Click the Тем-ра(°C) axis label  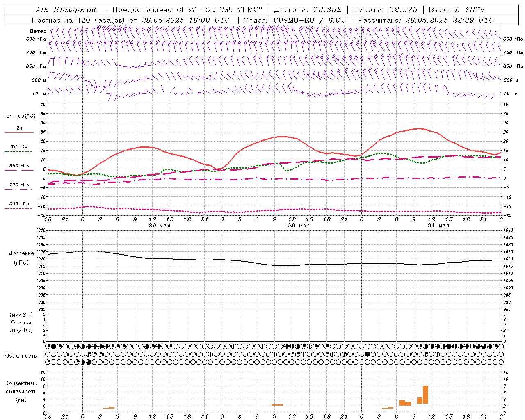19,116
